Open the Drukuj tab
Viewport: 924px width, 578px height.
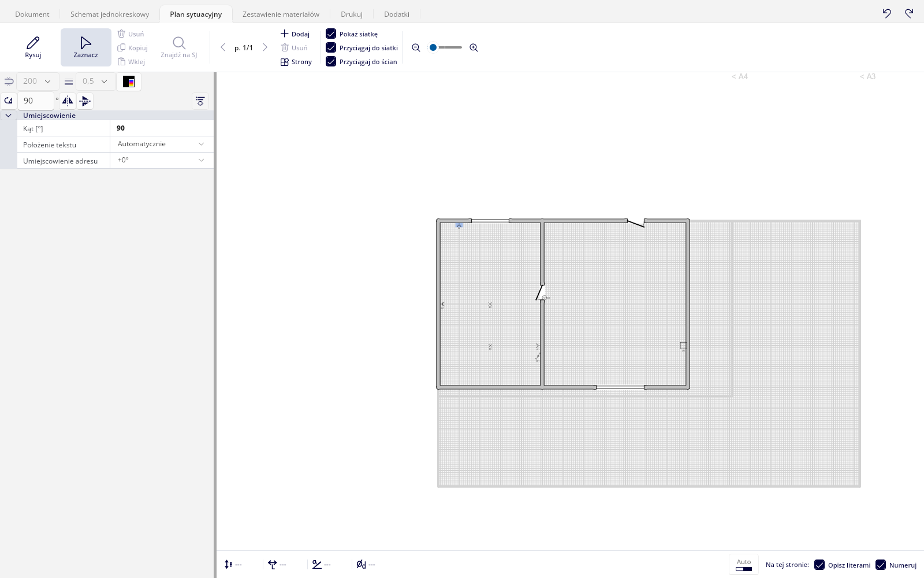point(352,14)
